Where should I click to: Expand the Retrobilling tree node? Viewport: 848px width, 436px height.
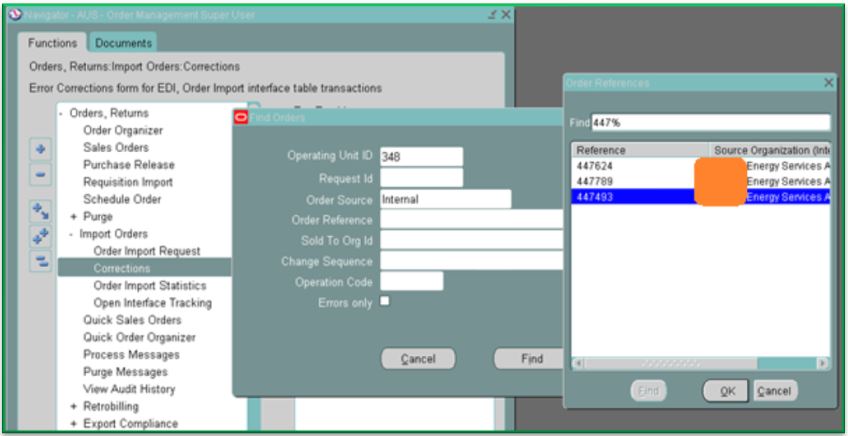[x=74, y=407]
